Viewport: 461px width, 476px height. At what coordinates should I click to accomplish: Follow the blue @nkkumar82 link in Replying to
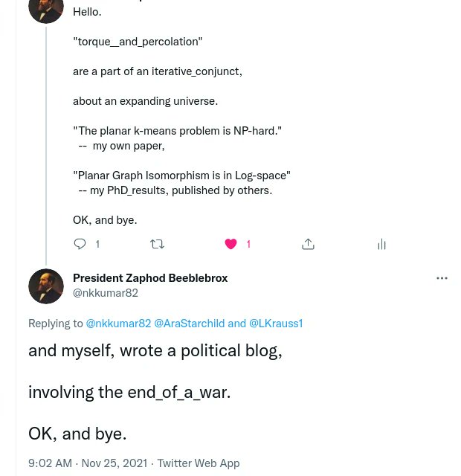118,324
